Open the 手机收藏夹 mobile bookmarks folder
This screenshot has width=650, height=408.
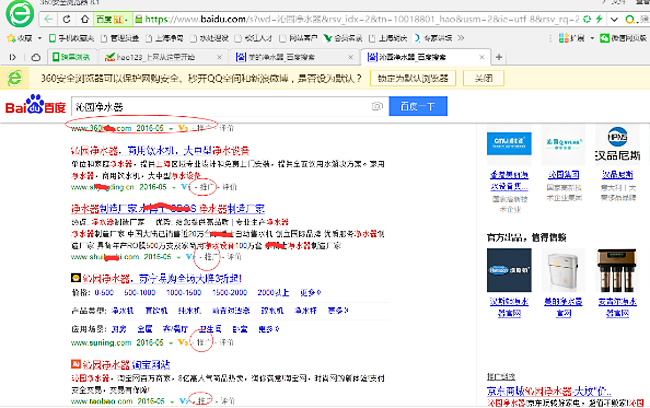[x=71, y=38]
